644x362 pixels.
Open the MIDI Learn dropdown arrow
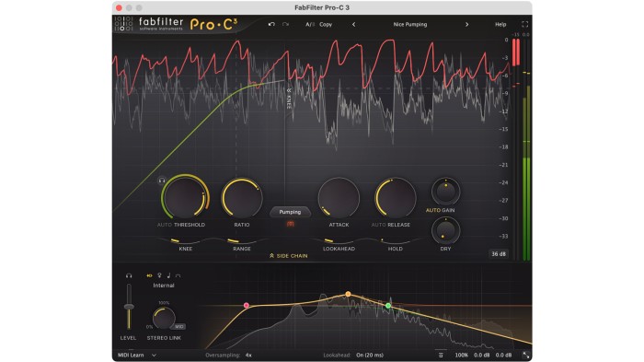coord(154,355)
